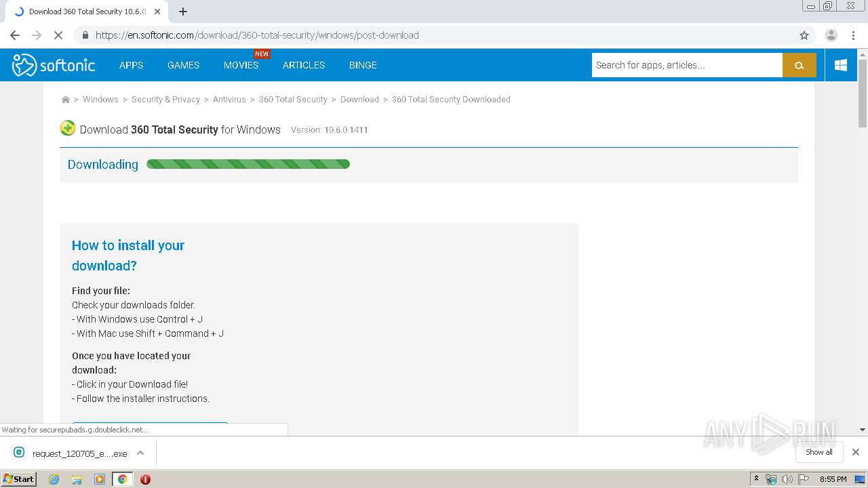Open the request_120705 exe download item
This screenshot has width=868, height=488.
[x=71, y=453]
